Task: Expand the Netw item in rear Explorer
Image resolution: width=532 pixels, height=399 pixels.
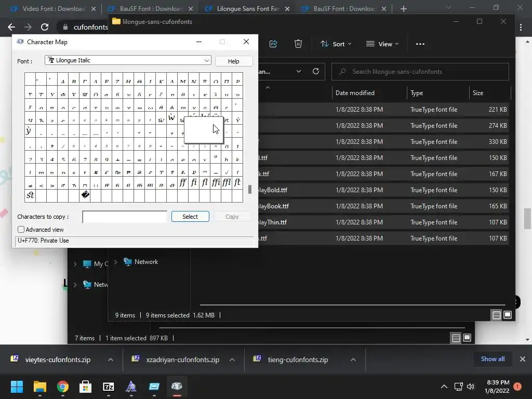Action: (75, 285)
